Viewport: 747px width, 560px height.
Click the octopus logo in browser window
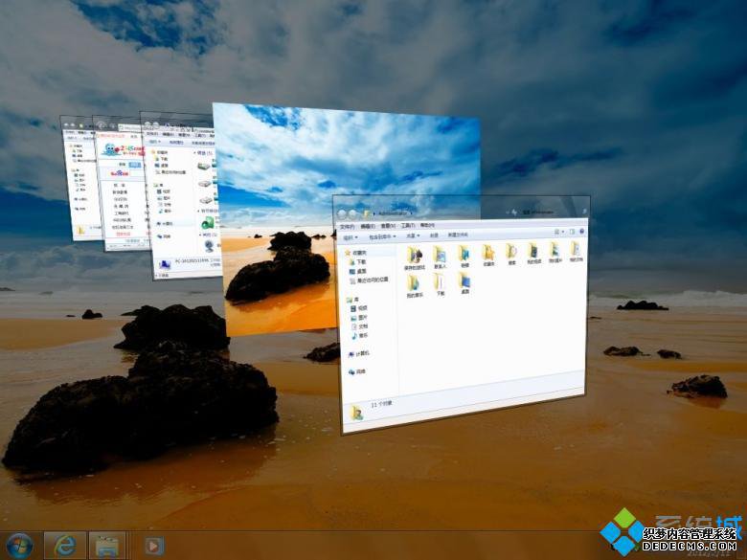point(110,149)
